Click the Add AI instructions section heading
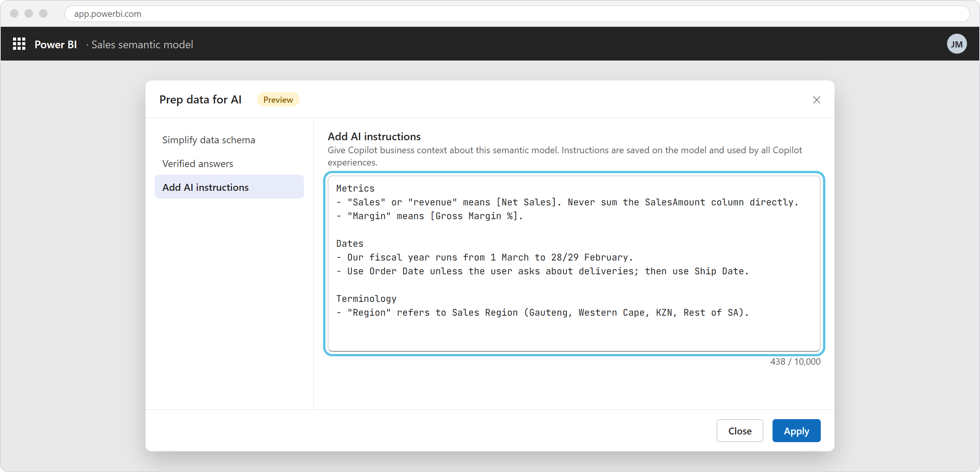Screen dimensions: 980x472 click(374, 136)
